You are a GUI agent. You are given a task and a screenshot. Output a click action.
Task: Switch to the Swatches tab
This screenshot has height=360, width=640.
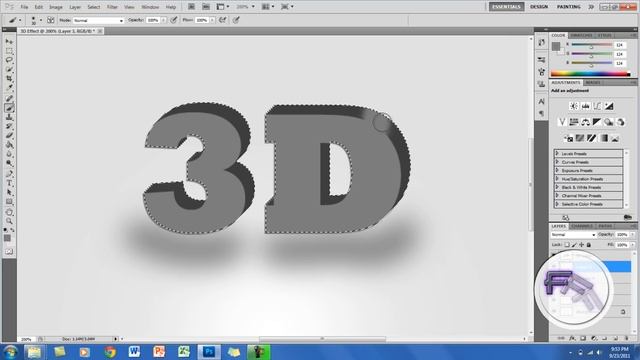(582, 36)
